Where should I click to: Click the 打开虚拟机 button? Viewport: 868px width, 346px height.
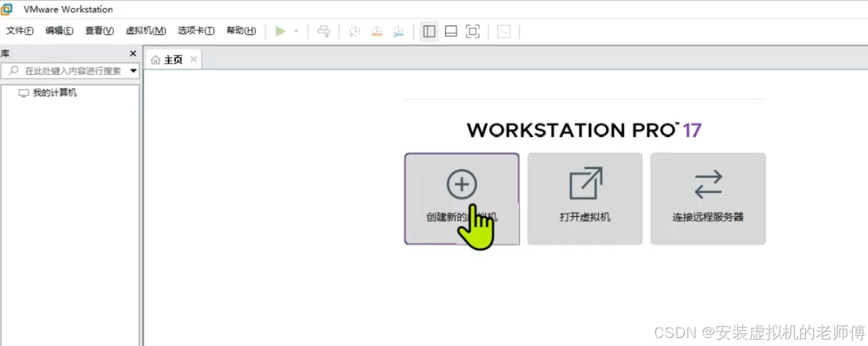[x=585, y=199]
